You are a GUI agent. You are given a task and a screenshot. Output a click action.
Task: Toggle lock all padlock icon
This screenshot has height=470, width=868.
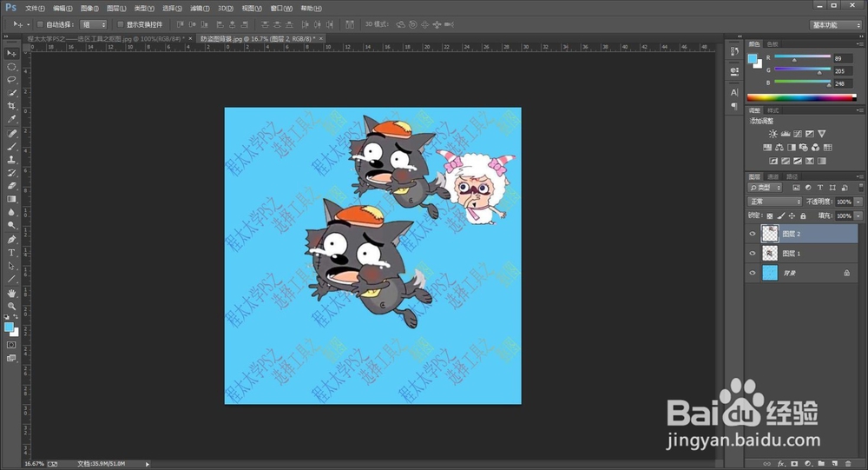coord(803,215)
